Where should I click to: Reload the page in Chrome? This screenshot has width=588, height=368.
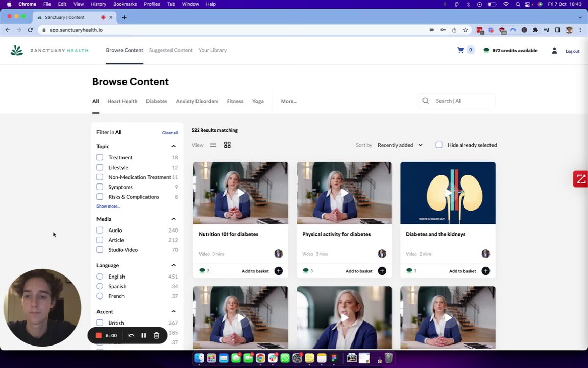tap(31, 30)
